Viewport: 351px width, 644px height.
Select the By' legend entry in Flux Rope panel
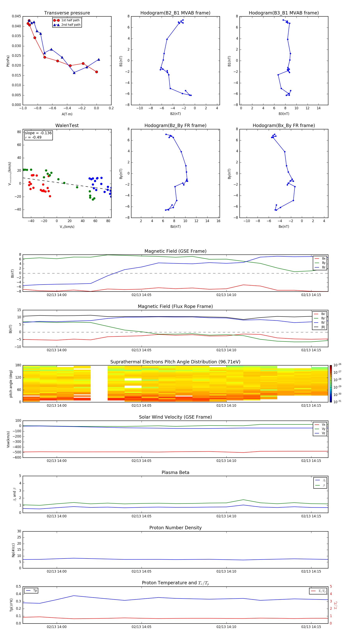pos(320,318)
